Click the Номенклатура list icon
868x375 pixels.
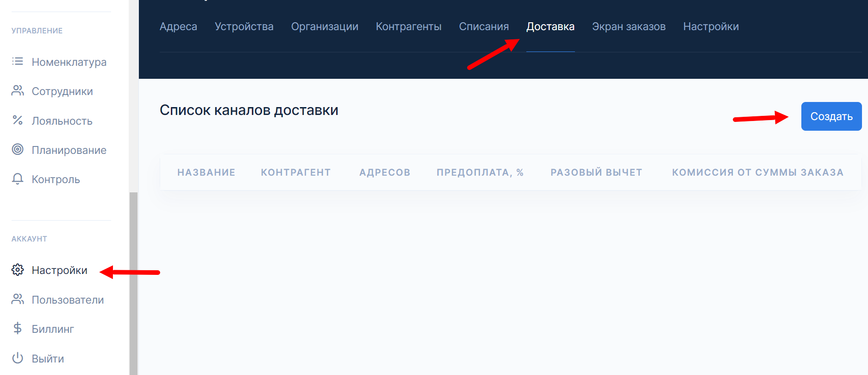point(18,62)
